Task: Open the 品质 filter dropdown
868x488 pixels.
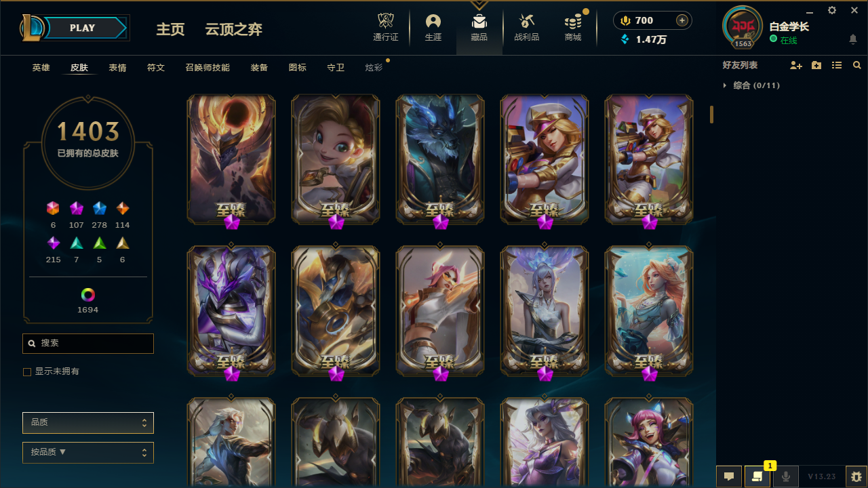Action: [88, 423]
